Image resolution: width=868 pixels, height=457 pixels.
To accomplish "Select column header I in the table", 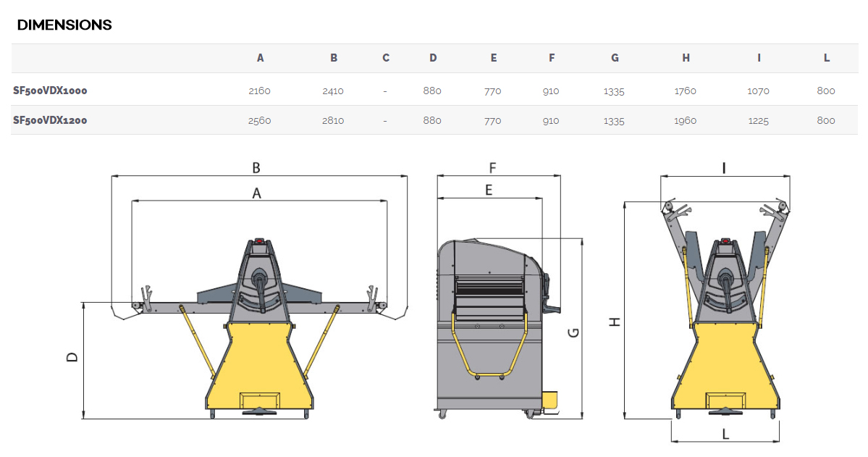I will click(x=759, y=58).
